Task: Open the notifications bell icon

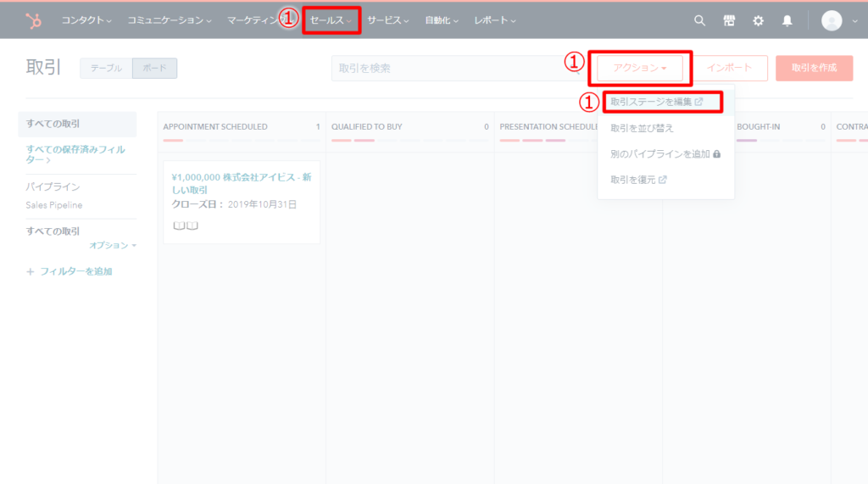Action: [x=787, y=20]
